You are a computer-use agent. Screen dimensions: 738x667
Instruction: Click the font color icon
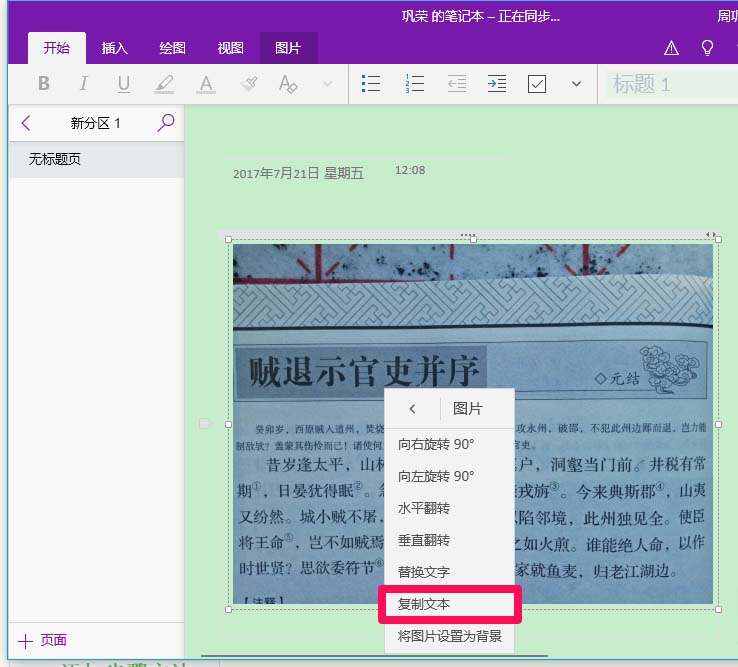(x=206, y=84)
